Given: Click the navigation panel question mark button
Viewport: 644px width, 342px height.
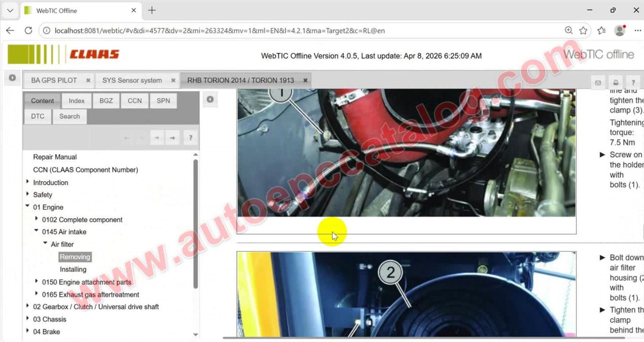Looking at the screenshot, I should click(190, 138).
